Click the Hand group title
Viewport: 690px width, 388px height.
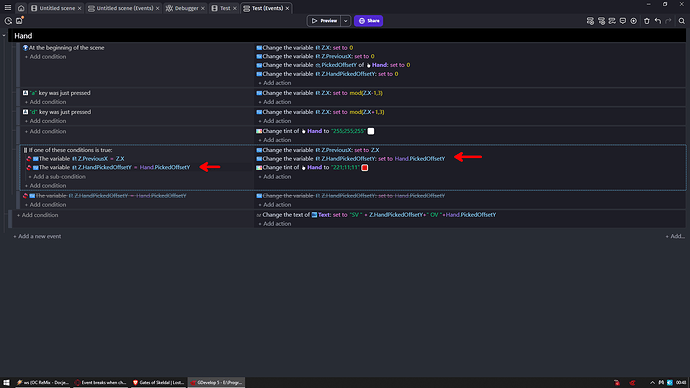point(23,36)
